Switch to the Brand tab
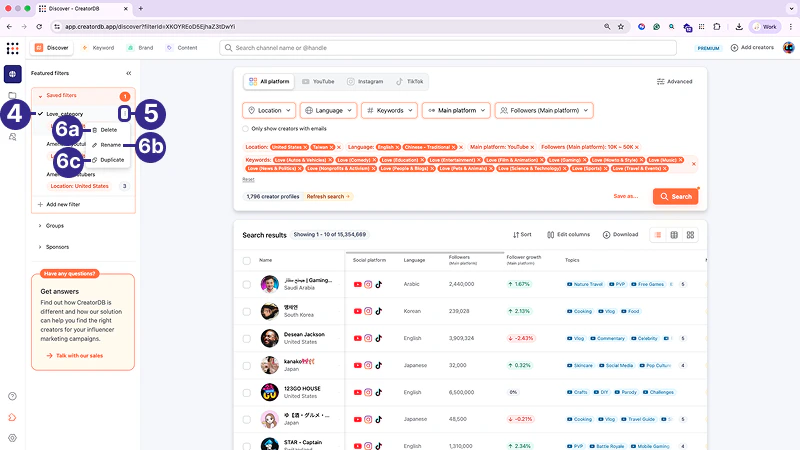The width and height of the screenshot is (800, 450). click(140, 48)
